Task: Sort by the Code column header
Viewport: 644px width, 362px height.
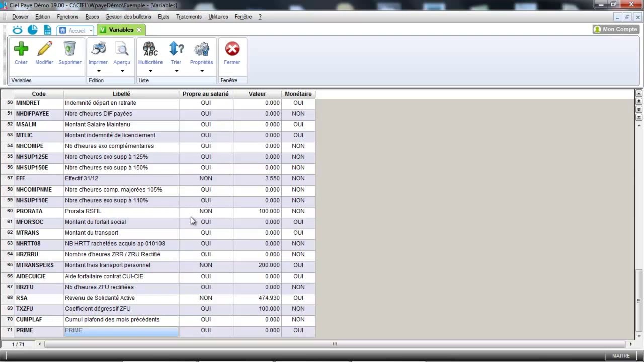Action: [39, 94]
